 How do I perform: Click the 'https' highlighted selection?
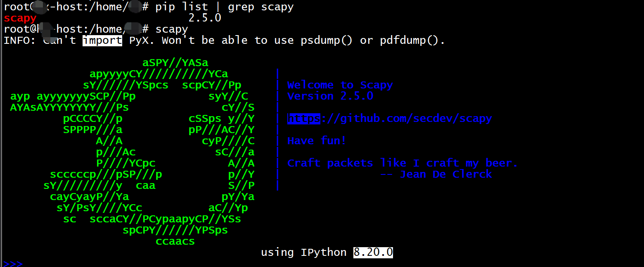(303, 118)
